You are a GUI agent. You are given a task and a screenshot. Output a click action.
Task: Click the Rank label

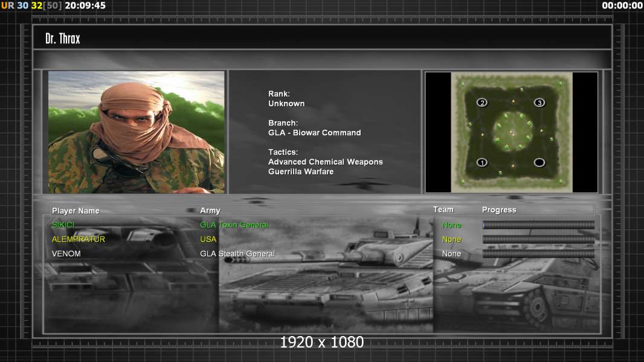[279, 94]
